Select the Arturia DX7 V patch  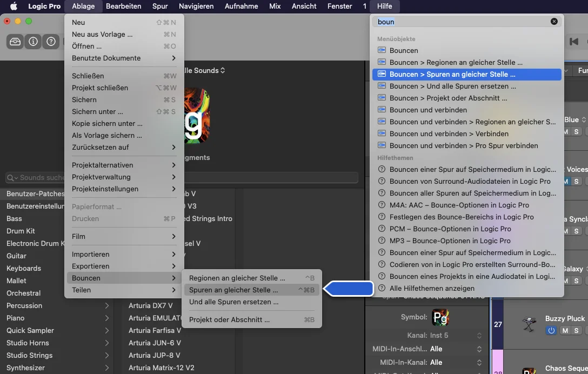tap(151, 306)
